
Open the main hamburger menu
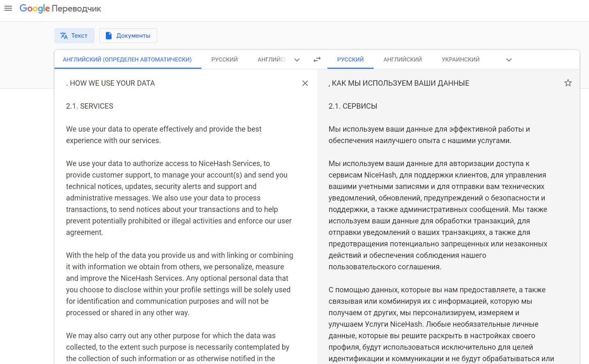(8, 9)
